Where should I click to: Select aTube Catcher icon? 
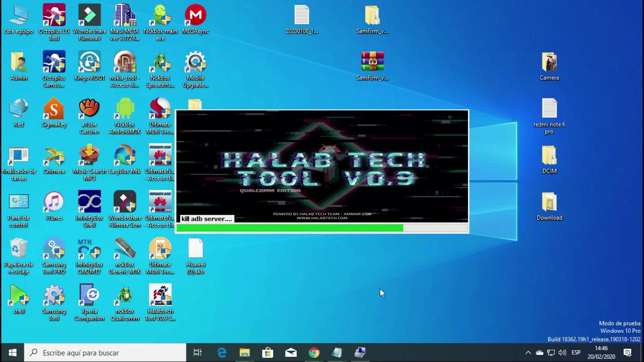[89, 116]
